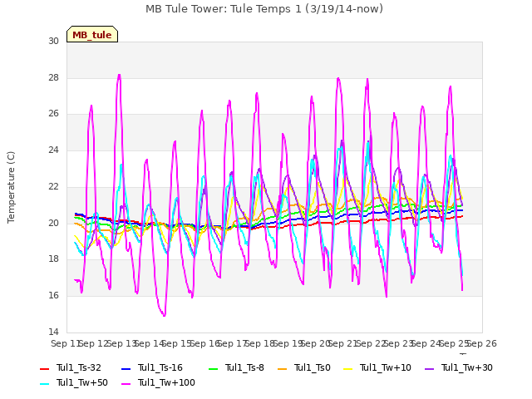Click the Temperature (C) axis label

click(11, 187)
